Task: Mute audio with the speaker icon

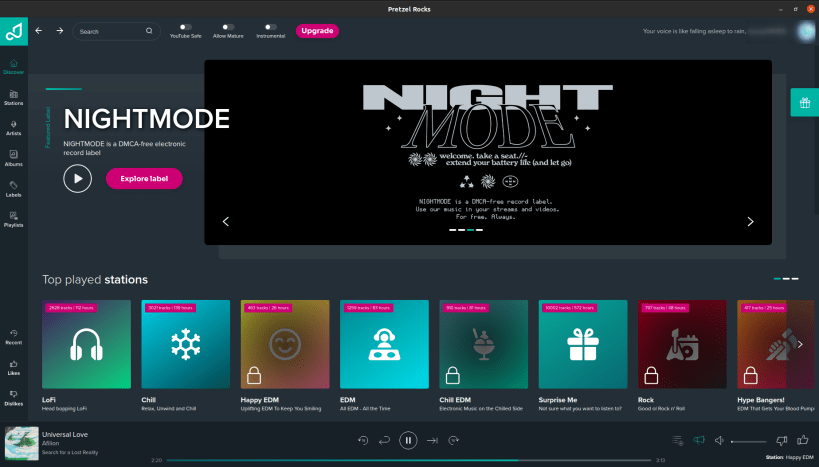Action: pyautogui.click(x=719, y=440)
